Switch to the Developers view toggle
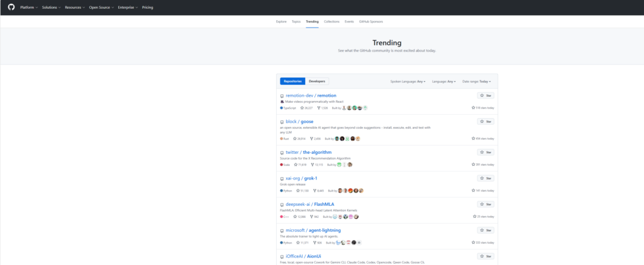 tap(317, 81)
